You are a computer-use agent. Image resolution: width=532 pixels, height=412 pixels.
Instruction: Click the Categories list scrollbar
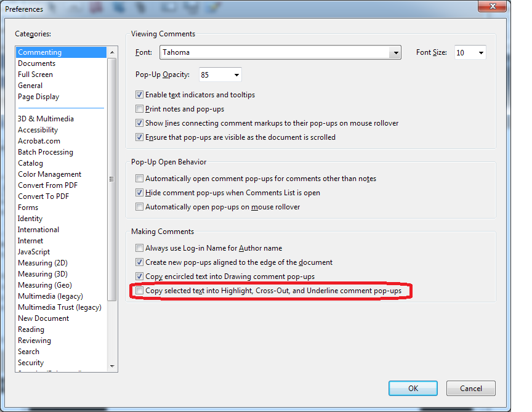tap(111, 179)
